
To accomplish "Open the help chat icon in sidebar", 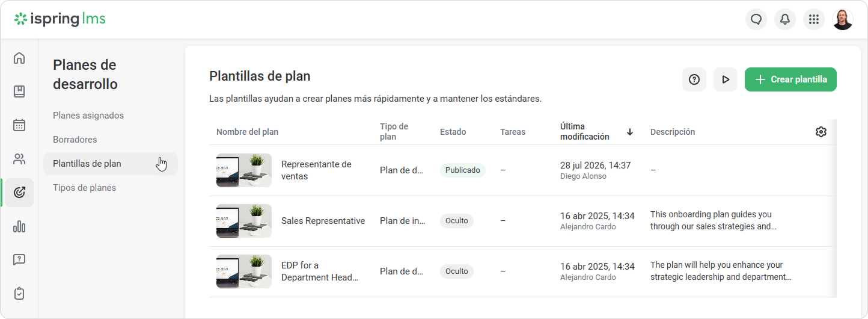I will (19, 260).
